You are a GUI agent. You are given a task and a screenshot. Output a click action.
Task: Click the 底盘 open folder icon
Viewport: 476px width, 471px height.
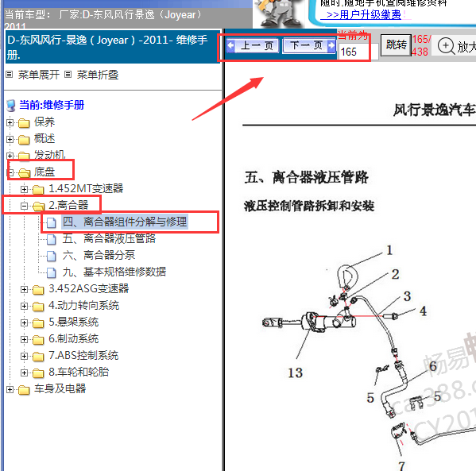(24, 172)
